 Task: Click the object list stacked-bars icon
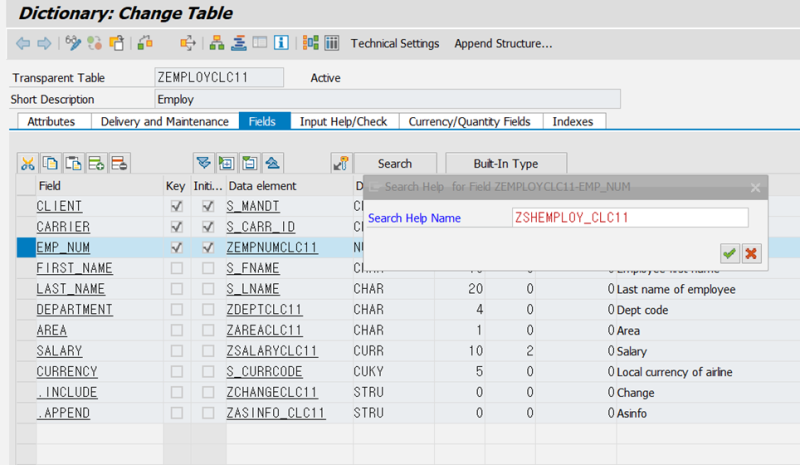pyautogui.click(x=238, y=43)
